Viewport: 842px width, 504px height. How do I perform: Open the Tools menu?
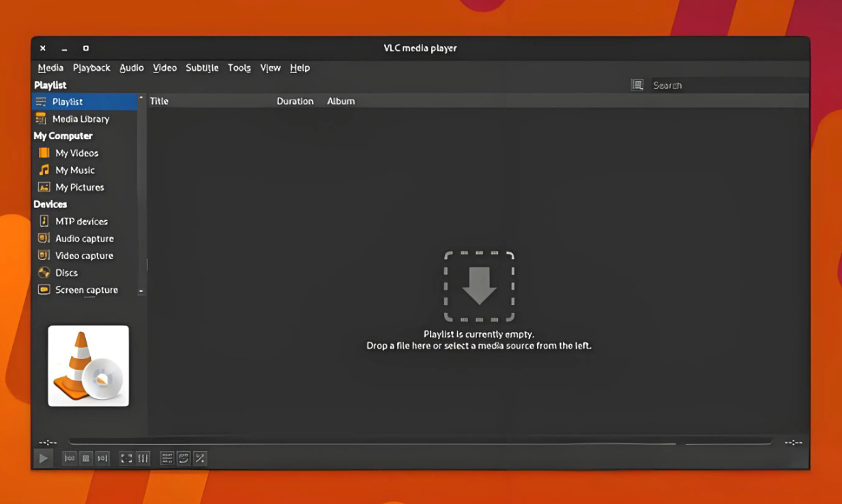tap(239, 68)
